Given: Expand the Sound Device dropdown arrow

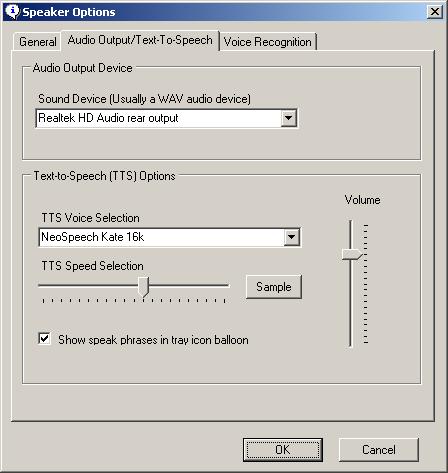Looking at the screenshot, I should point(289,118).
